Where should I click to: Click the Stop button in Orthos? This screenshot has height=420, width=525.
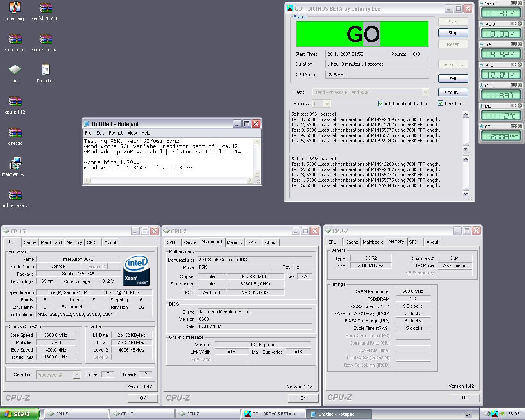pos(453,33)
